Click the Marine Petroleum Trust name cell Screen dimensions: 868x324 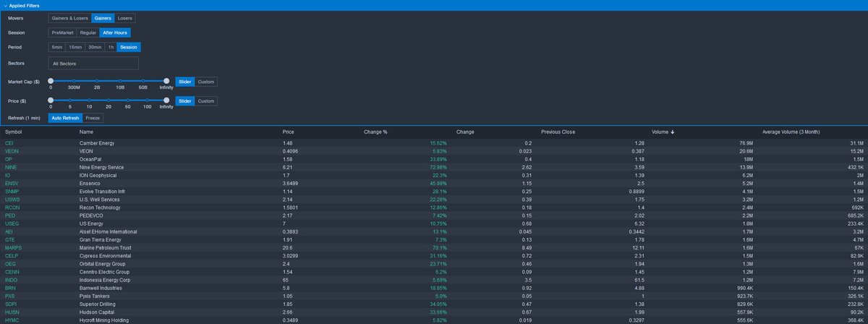[x=106, y=247]
